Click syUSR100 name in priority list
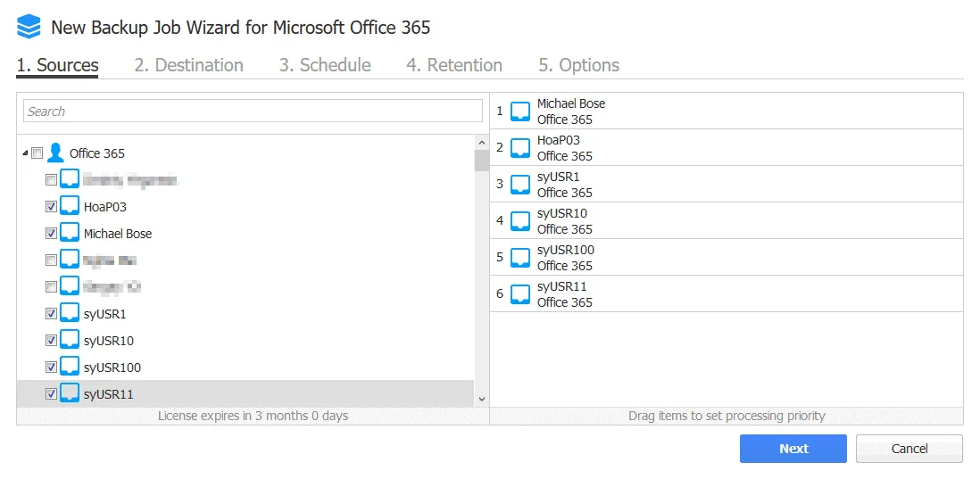Screen dimensions: 980x479 click(x=566, y=250)
